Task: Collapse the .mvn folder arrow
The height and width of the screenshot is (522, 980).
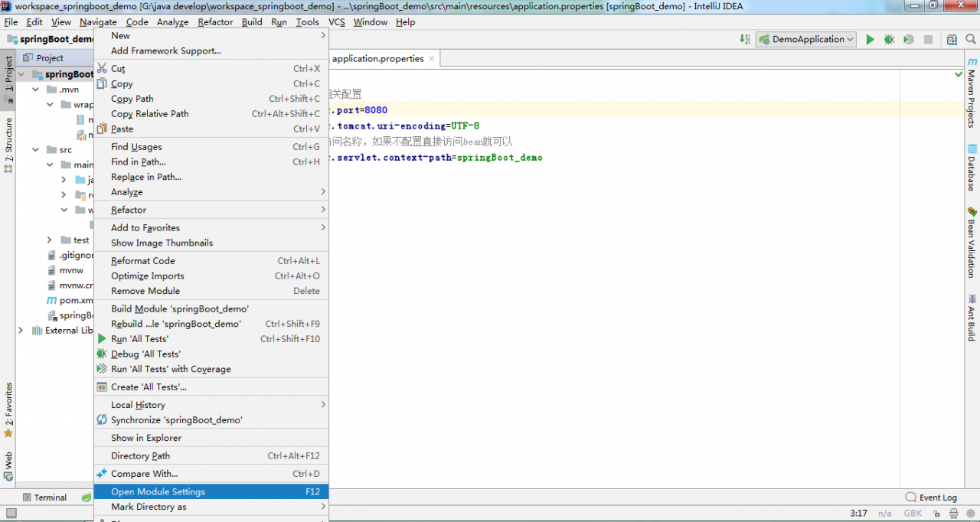Action: coord(35,90)
